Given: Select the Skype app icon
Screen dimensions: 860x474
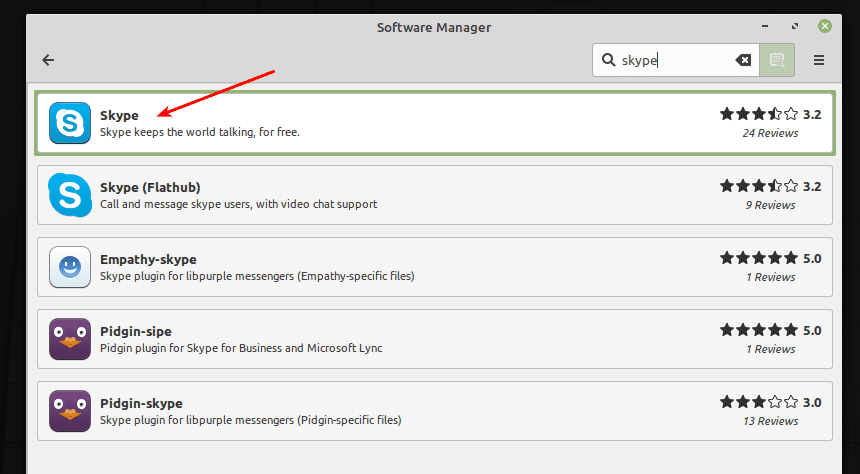Looking at the screenshot, I should pos(69,123).
